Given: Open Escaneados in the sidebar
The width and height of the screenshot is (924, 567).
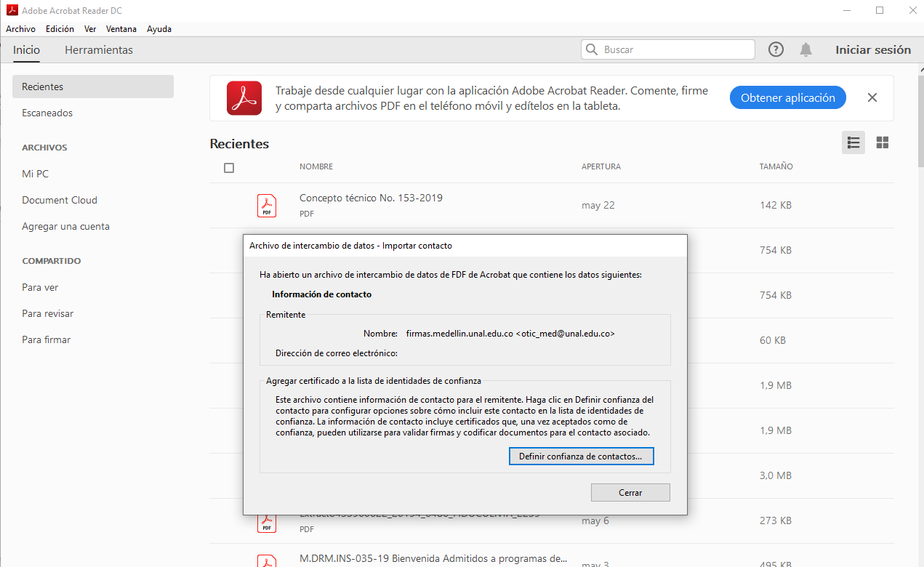Looking at the screenshot, I should tap(47, 113).
